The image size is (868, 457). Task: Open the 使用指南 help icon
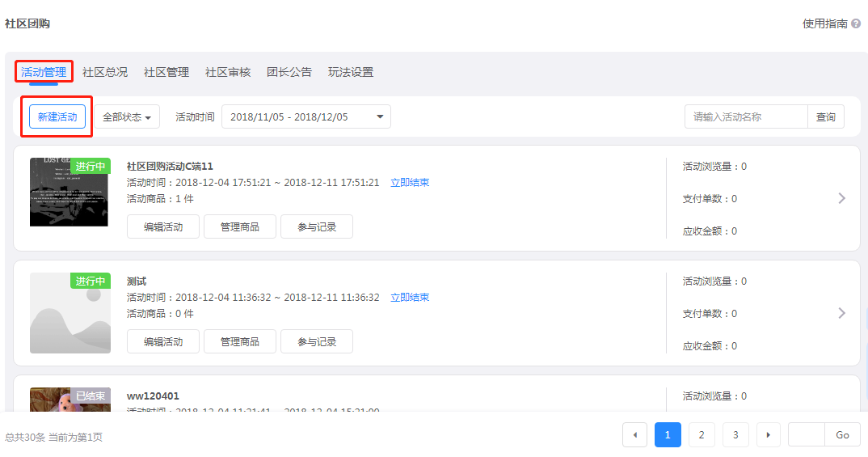856,23
